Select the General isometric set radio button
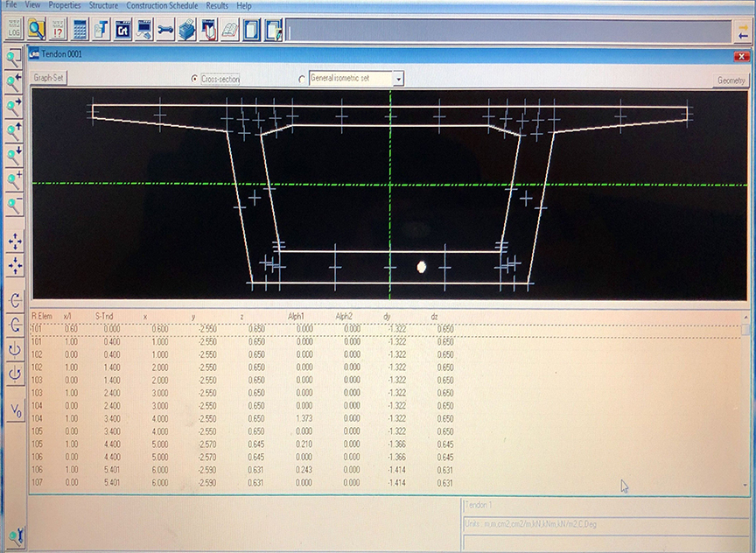This screenshot has width=756, height=553. [x=303, y=79]
